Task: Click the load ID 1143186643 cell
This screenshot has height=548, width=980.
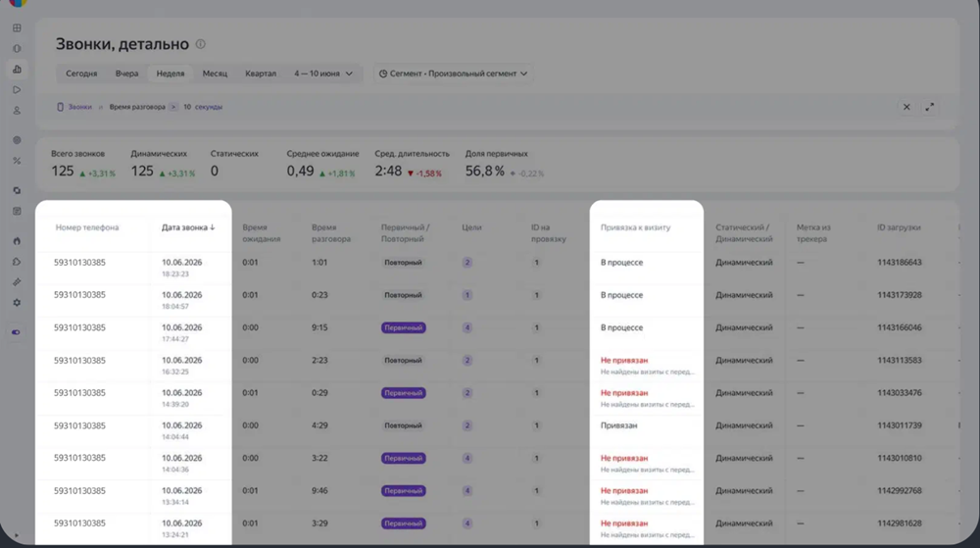Action: (899, 263)
